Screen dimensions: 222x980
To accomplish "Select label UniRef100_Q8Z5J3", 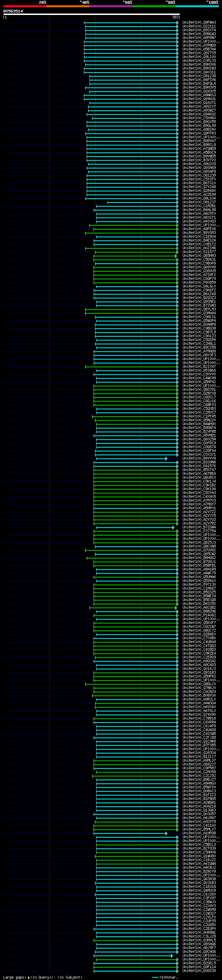I will point(199,543).
